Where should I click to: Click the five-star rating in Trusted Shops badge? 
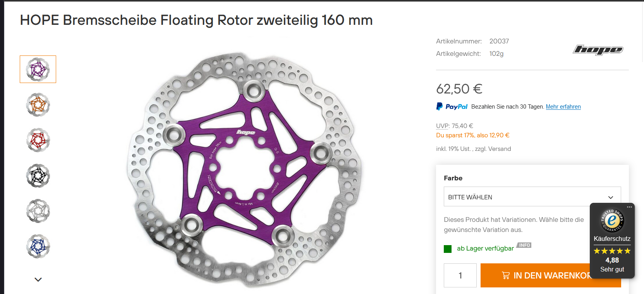(x=612, y=251)
